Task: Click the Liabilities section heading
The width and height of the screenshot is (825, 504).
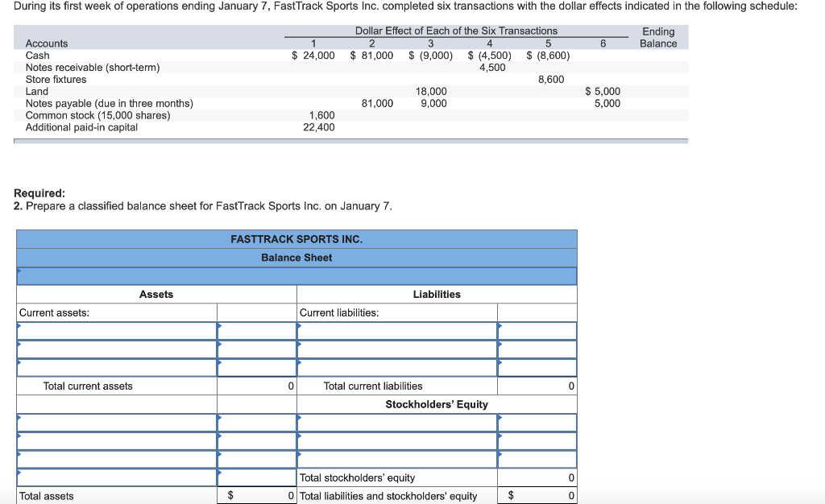Action: click(x=437, y=295)
